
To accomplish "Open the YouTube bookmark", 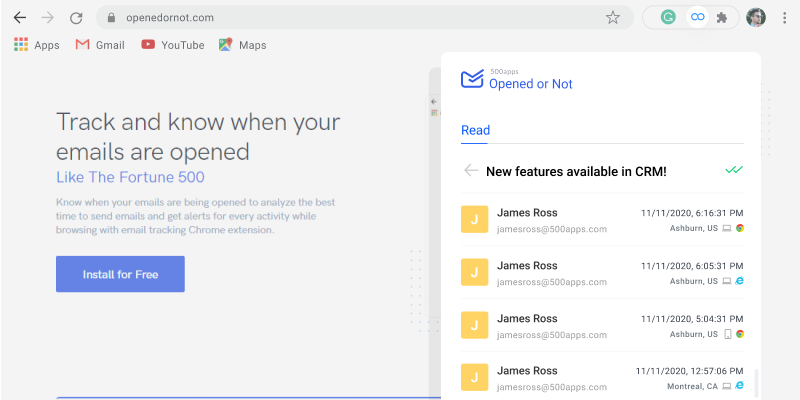I will click(x=173, y=45).
